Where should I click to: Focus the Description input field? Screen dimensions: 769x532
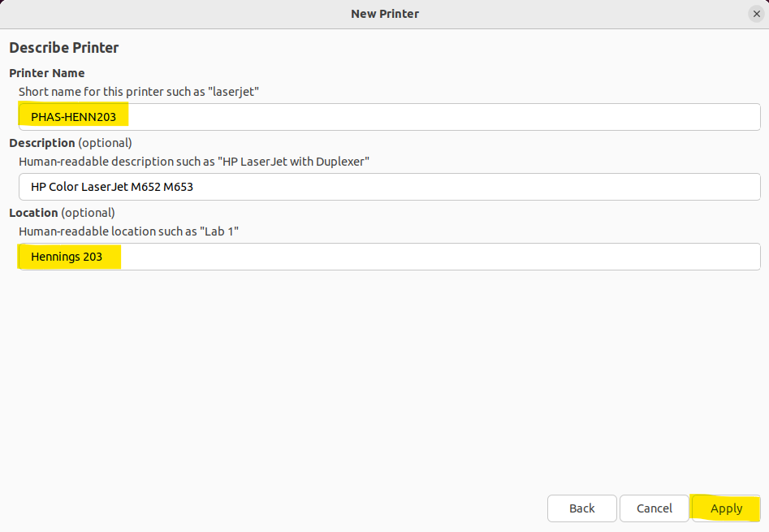(x=390, y=187)
